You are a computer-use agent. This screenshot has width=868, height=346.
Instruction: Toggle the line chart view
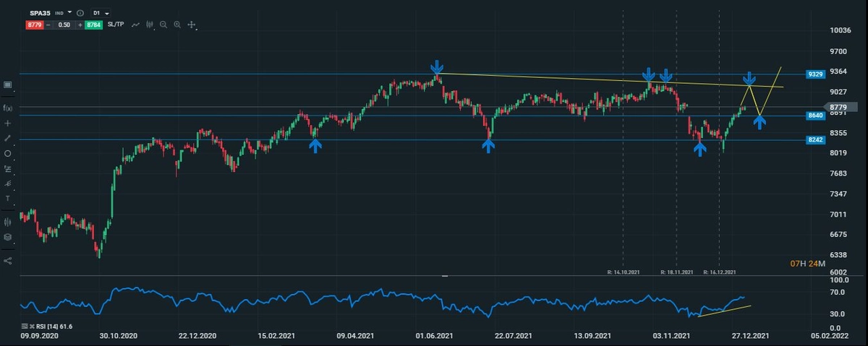(x=135, y=25)
